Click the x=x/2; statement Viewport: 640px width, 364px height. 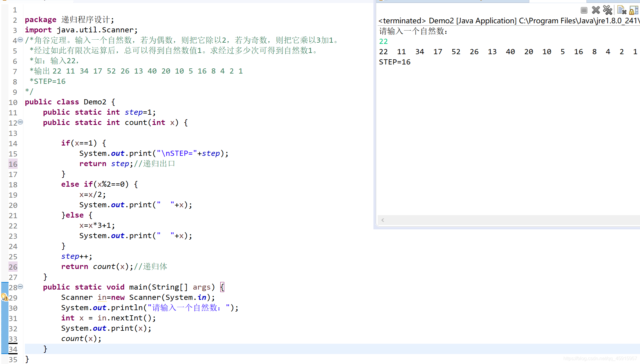pos(93,195)
